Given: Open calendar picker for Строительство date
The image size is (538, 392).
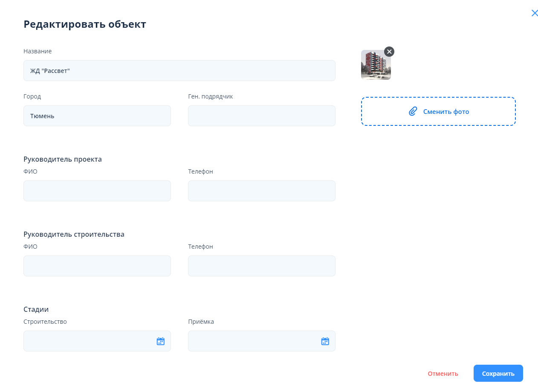Looking at the screenshot, I should pyautogui.click(x=160, y=341).
